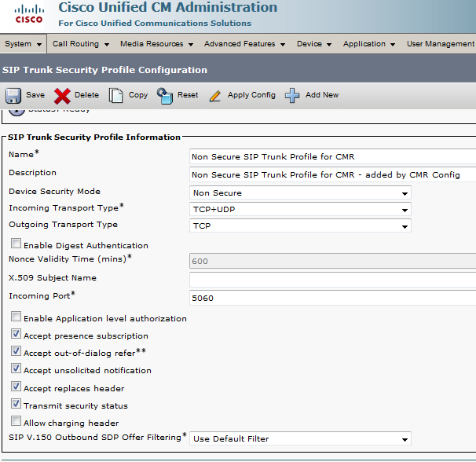The height and width of the screenshot is (462, 476).
Task: Click the Cisco logo
Action: (29, 14)
